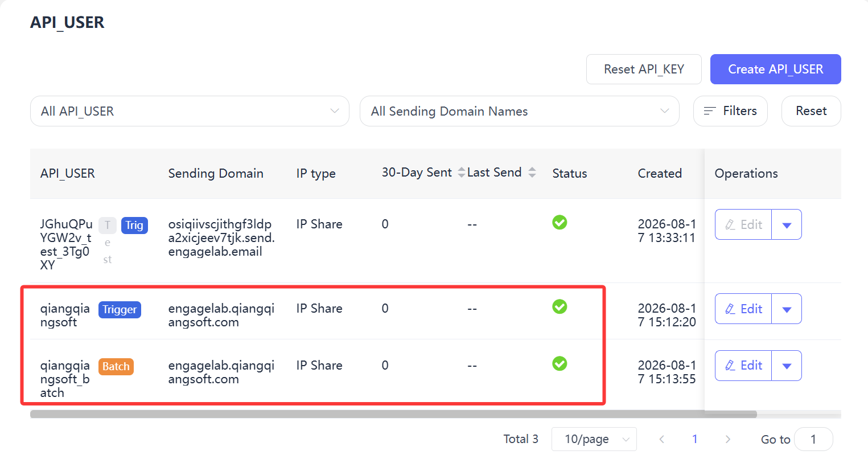The width and height of the screenshot is (868, 463).
Task: Click the Reset API_KEY button
Action: [644, 69]
